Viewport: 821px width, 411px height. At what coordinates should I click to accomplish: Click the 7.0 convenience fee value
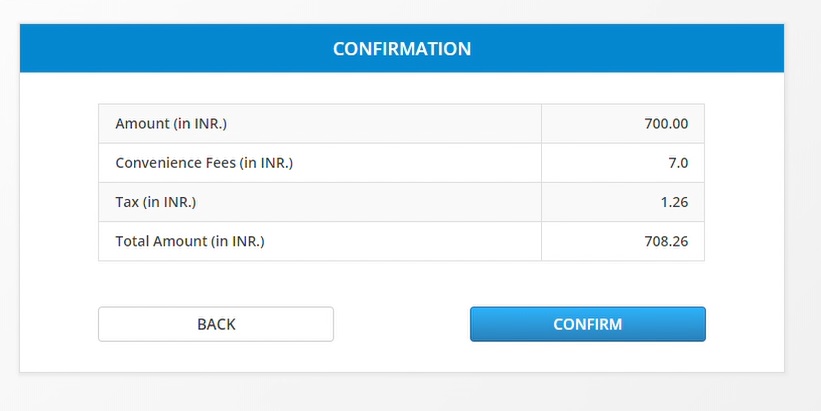[678, 163]
